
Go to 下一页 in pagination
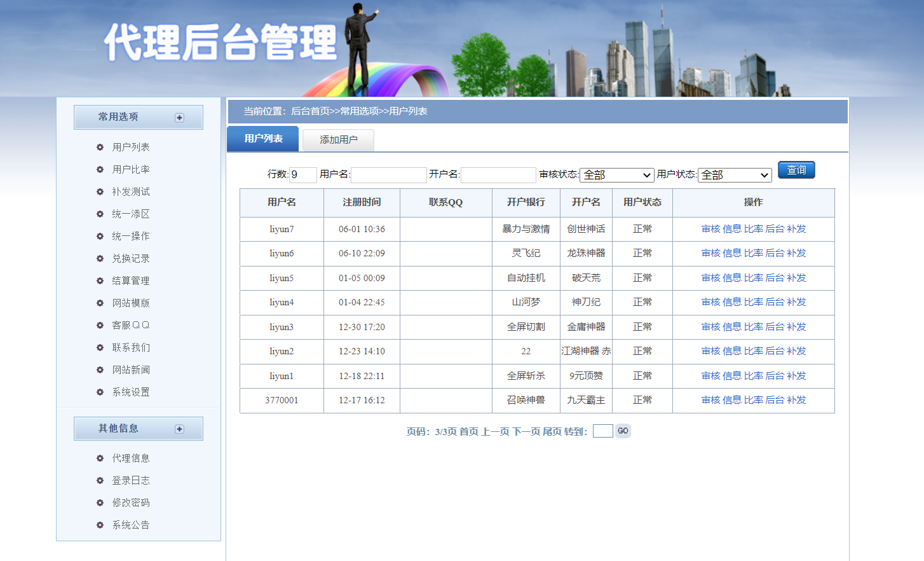click(x=526, y=431)
